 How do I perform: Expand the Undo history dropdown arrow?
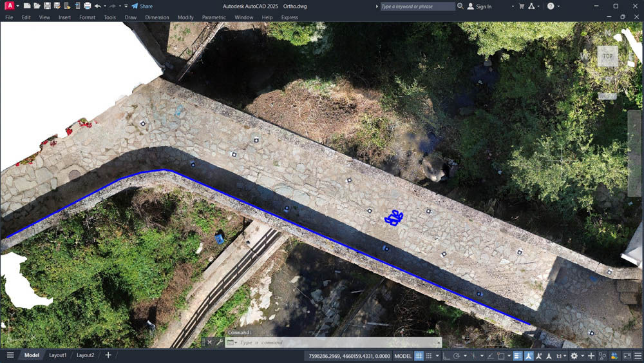point(105,6)
